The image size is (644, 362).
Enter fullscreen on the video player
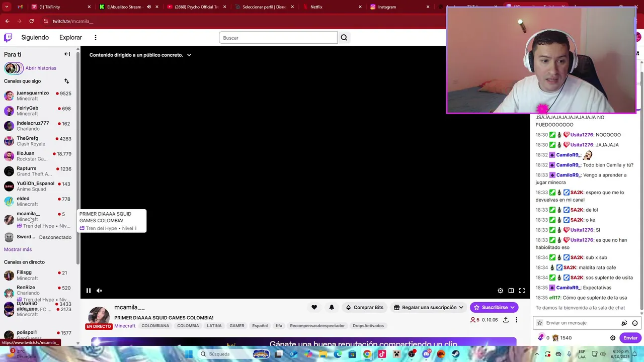pos(522,291)
